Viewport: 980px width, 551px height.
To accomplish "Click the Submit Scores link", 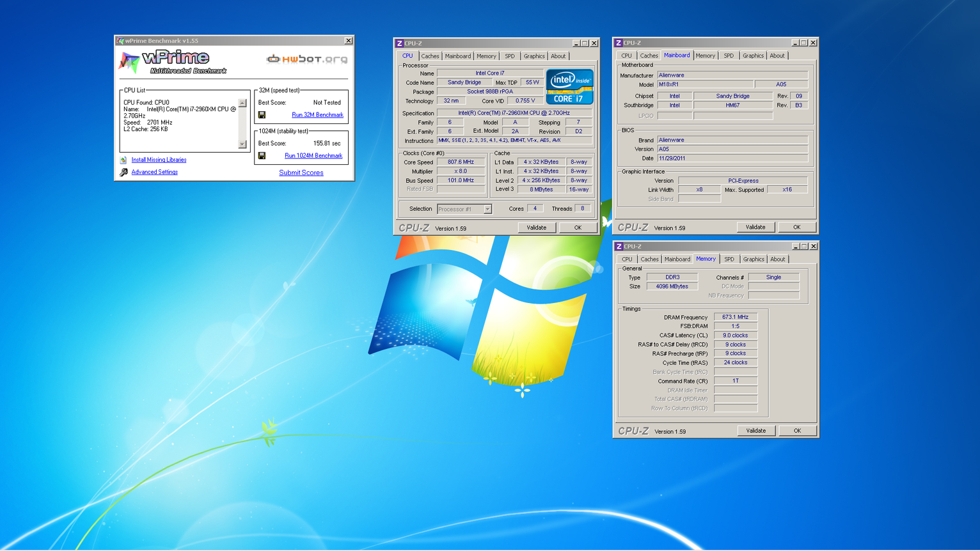I will coord(301,173).
